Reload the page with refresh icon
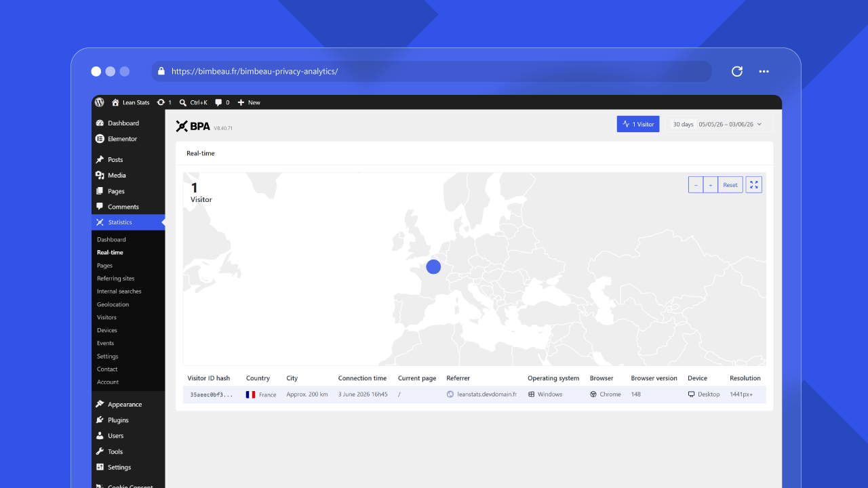Viewport: 868px width, 488px height. point(737,71)
